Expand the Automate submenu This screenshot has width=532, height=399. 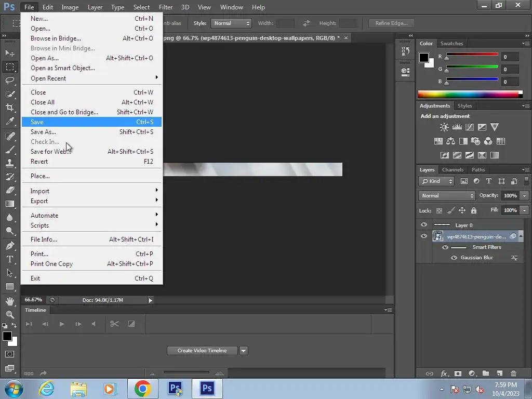pos(91,216)
